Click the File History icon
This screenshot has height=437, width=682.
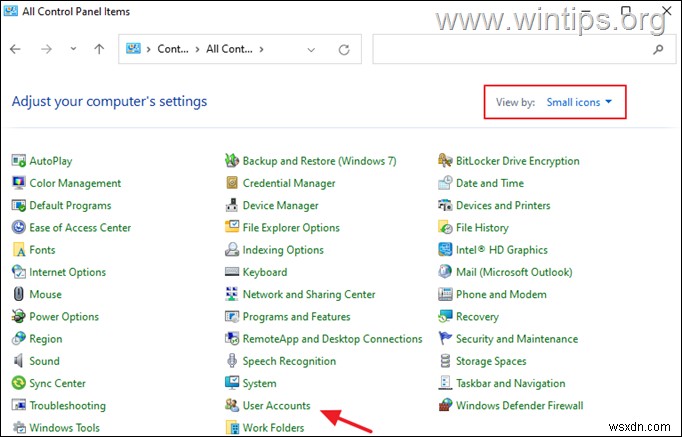click(445, 227)
